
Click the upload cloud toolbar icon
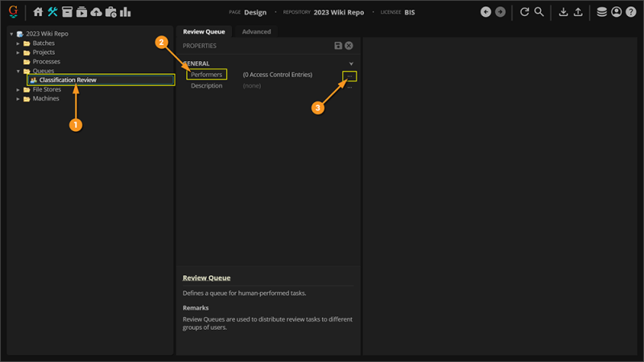[x=96, y=12]
